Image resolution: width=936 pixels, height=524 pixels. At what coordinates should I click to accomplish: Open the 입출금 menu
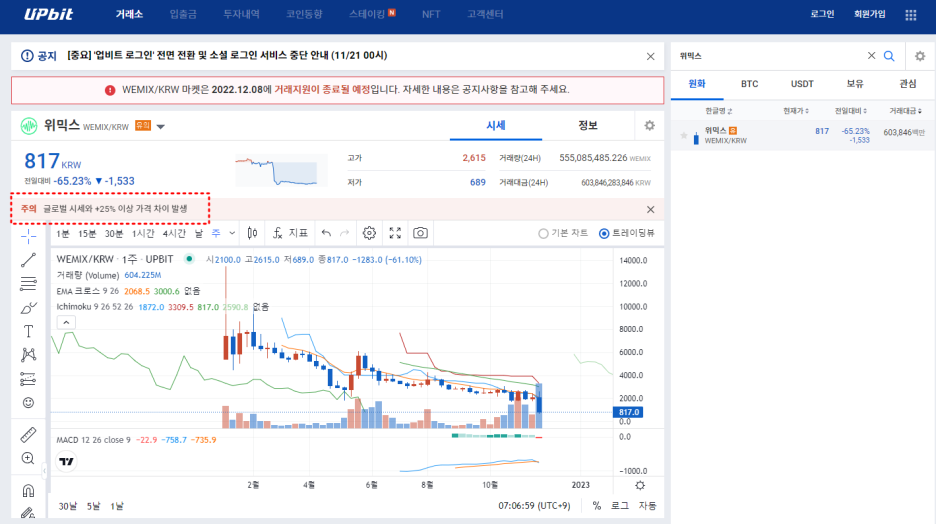click(183, 14)
